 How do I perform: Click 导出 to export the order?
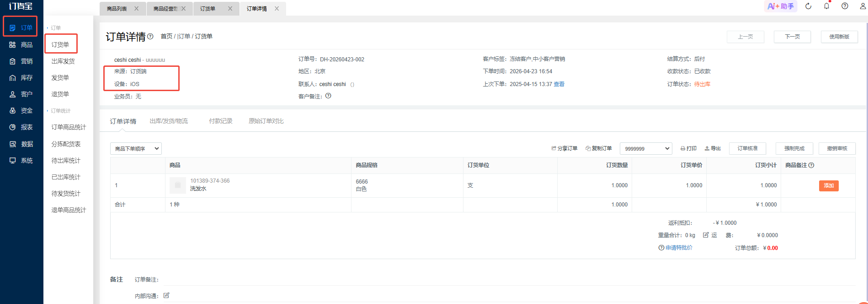713,148
